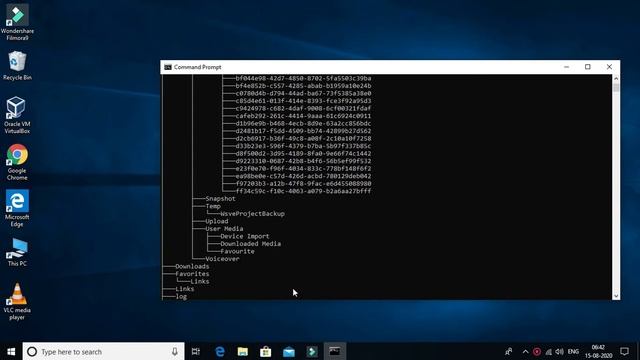Click the GUID line starting with bf4e852b
Viewport: 640px width, 360px height.
point(303,86)
